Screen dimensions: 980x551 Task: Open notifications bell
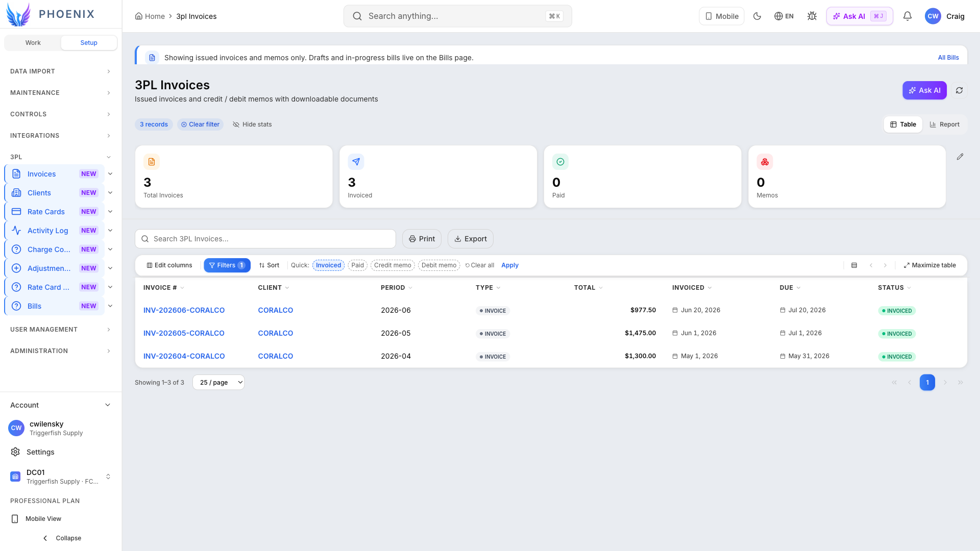point(908,16)
